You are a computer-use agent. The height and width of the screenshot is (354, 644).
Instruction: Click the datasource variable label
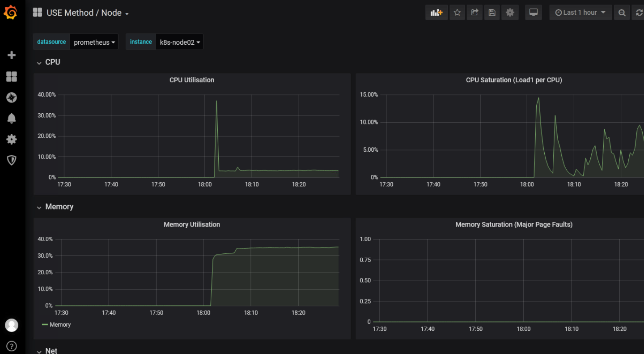51,42
